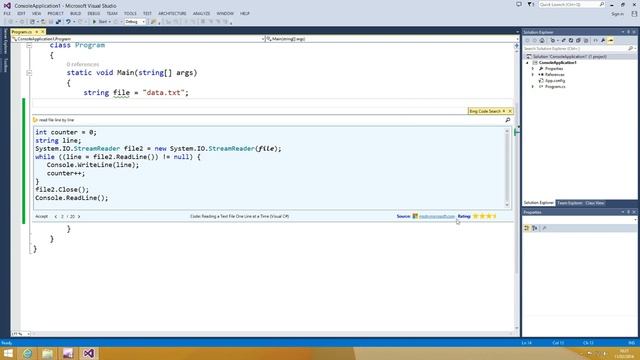Click the 'read file line by line' query field
The image size is (640, 360).
pos(267,120)
